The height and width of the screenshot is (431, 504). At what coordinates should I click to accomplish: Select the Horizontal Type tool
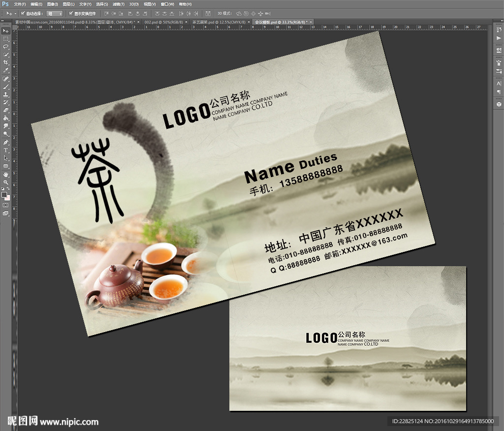[6, 150]
